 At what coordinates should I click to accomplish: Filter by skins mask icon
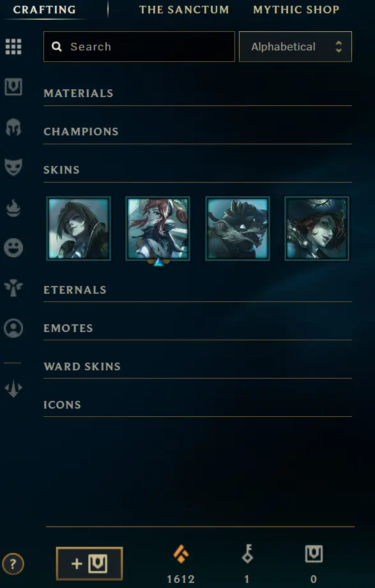coord(13,167)
